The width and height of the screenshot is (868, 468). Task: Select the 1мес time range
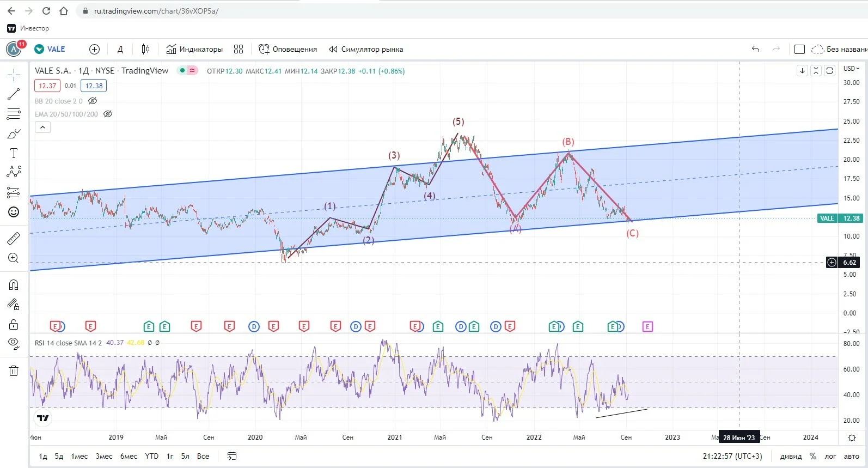80,456
